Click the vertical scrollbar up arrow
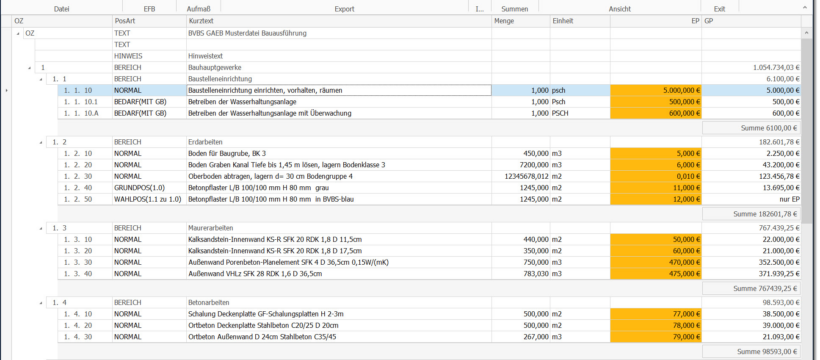Screen dimensions: 820x360 coord(805,32)
